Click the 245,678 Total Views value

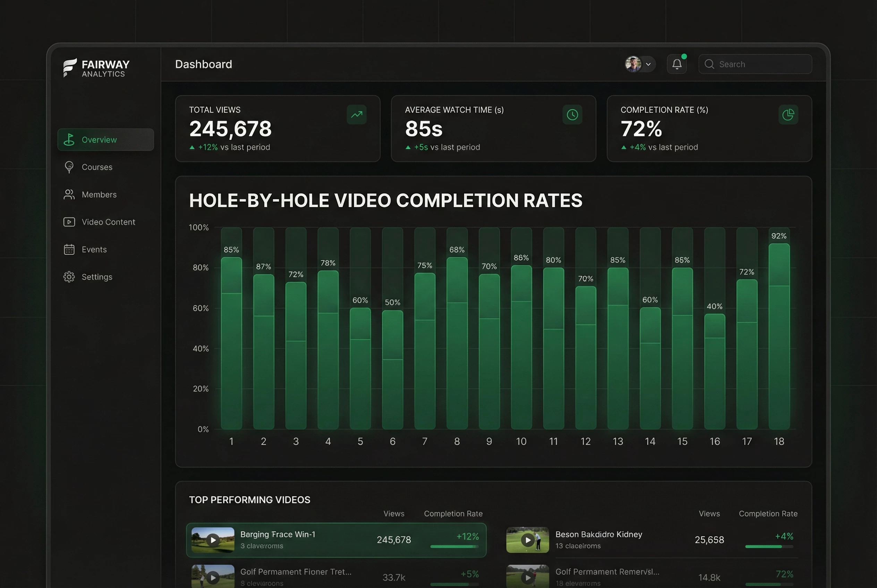pos(230,129)
